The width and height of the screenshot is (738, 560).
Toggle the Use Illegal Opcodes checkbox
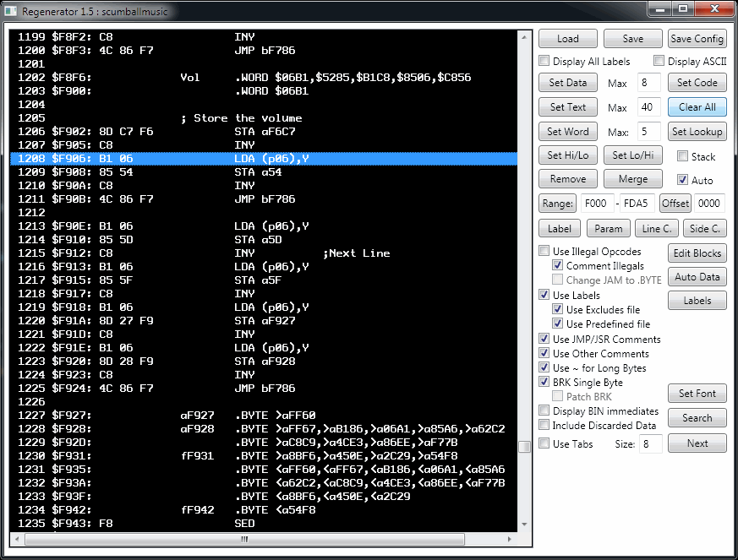tap(545, 252)
